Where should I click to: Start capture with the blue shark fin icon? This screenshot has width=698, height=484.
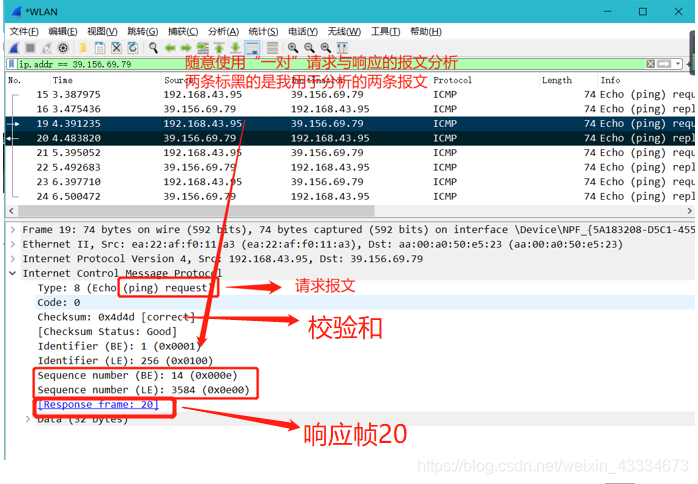15,48
